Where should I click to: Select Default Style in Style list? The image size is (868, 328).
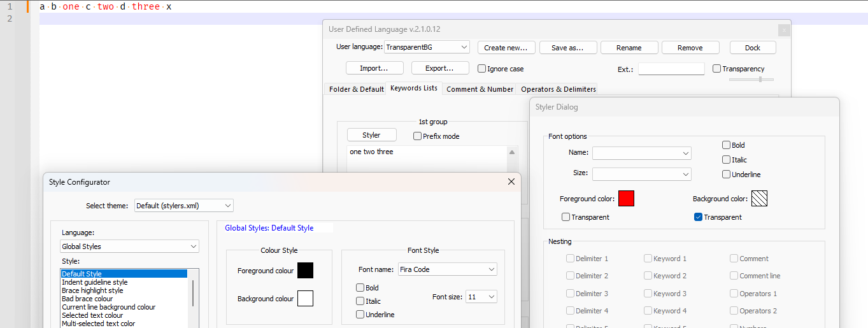[x=124, y=274]
